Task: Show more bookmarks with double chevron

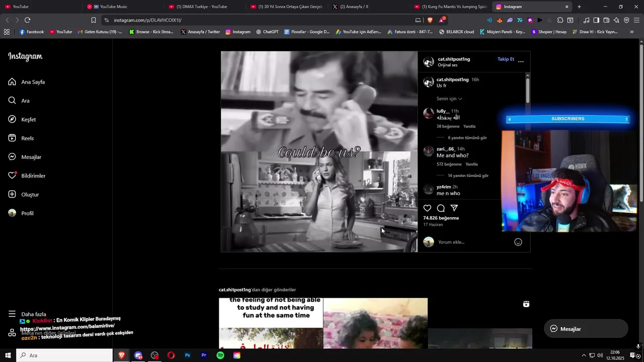Action: click(632, 32)
